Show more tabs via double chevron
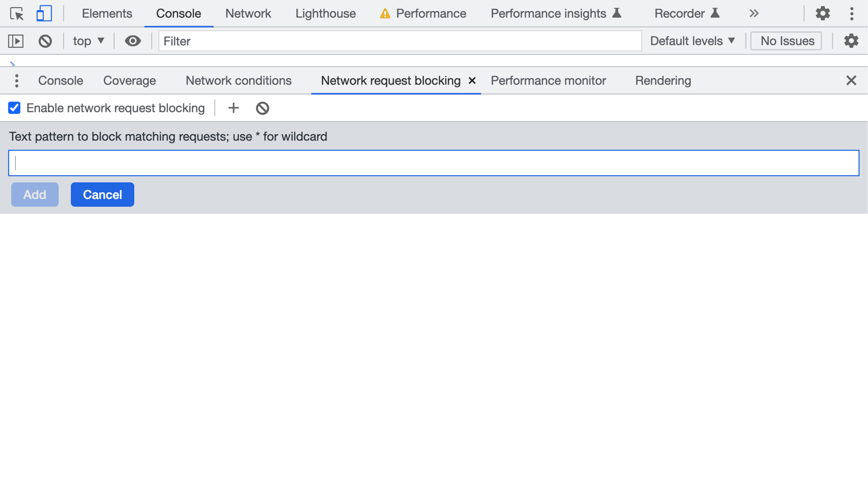 754,14
